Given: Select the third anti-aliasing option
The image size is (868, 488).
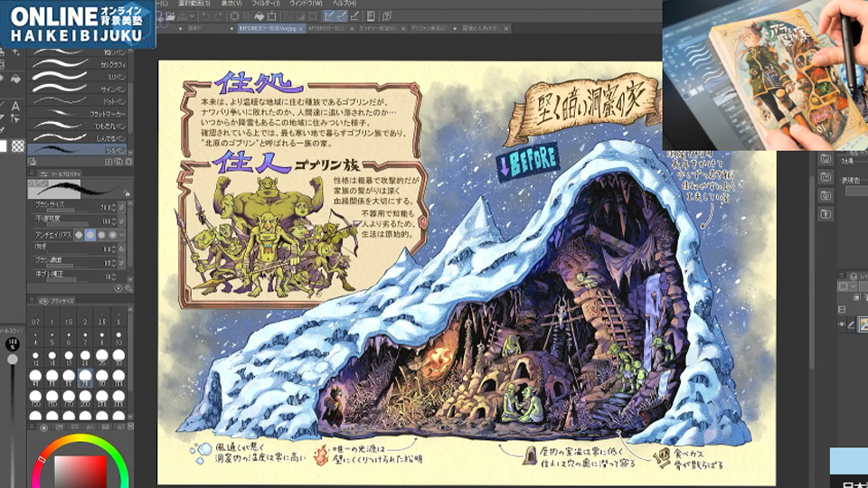Looking at the screenshot, I should [101, 235].
